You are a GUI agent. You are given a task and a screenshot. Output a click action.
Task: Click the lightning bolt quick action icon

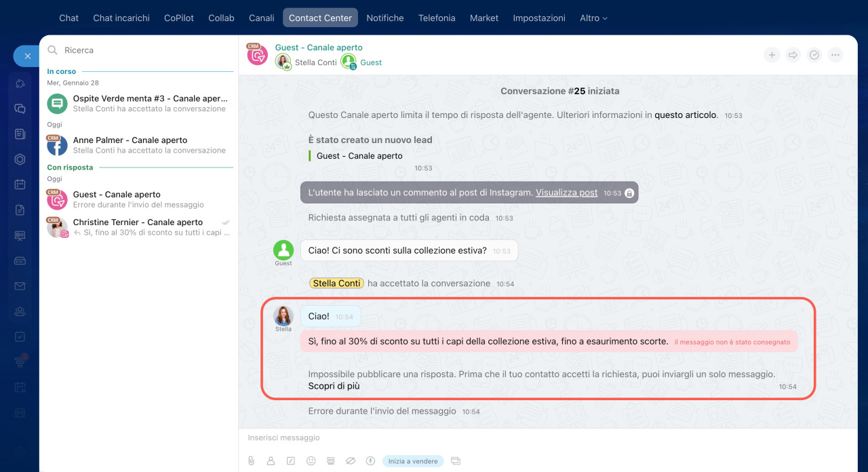(x=370, y=461)
